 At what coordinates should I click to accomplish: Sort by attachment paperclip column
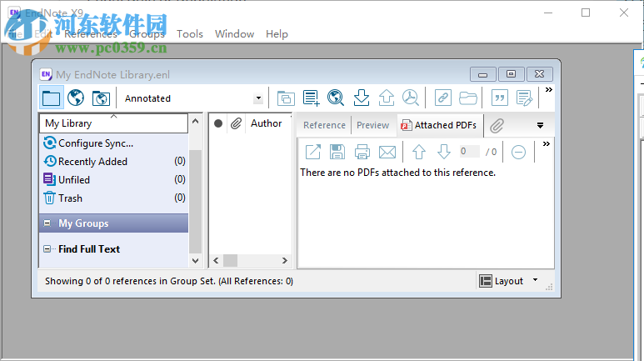pyautogui.click(x=236, y=123)
